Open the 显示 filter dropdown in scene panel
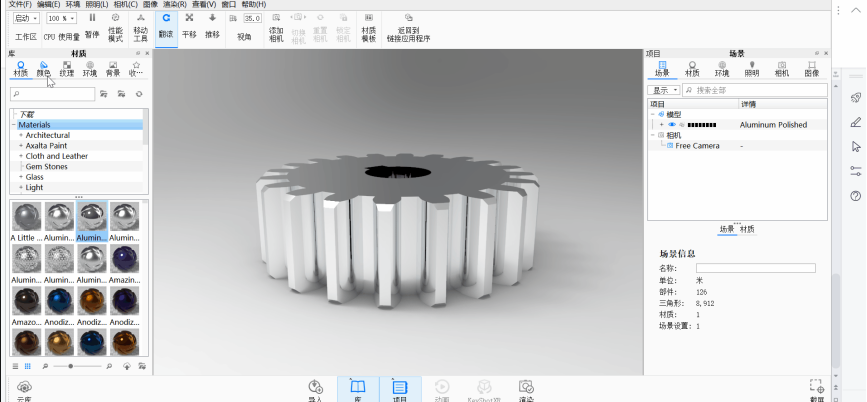 tap(664, 90)
